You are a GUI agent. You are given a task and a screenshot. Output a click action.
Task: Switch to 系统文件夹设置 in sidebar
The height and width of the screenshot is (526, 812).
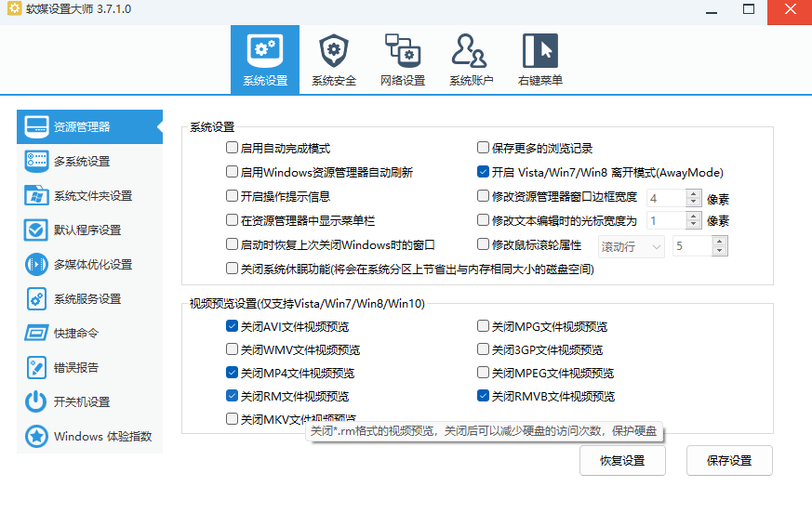(x=92, y=195)
